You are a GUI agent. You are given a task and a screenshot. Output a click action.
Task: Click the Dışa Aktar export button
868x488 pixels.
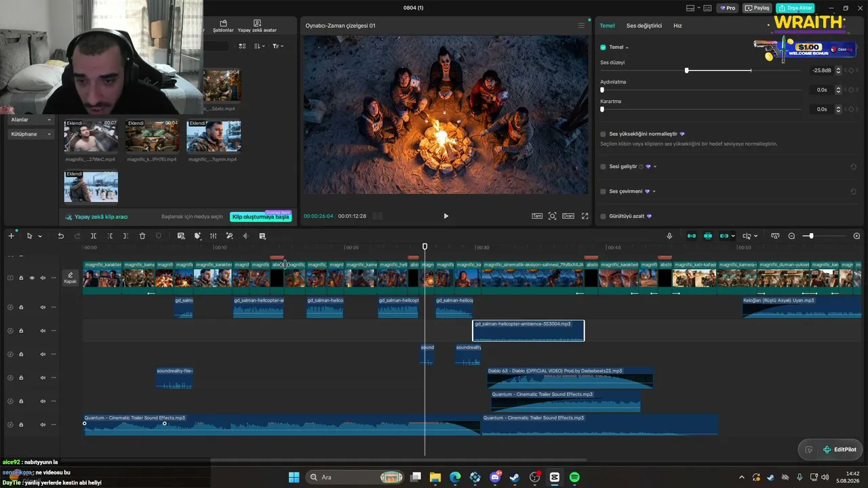tap(796, 8)
